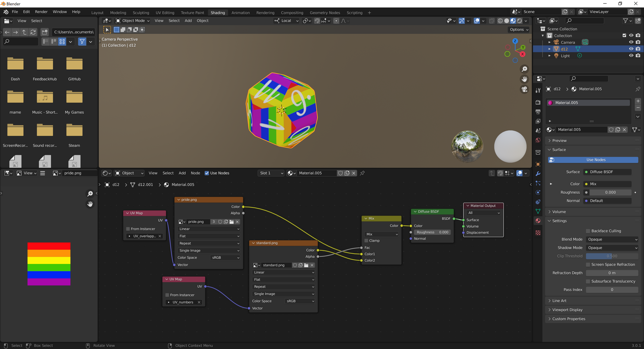Open the Texture properties tab (checkered icon)
The image size is (644, 349).
click(x=538, y=232)
